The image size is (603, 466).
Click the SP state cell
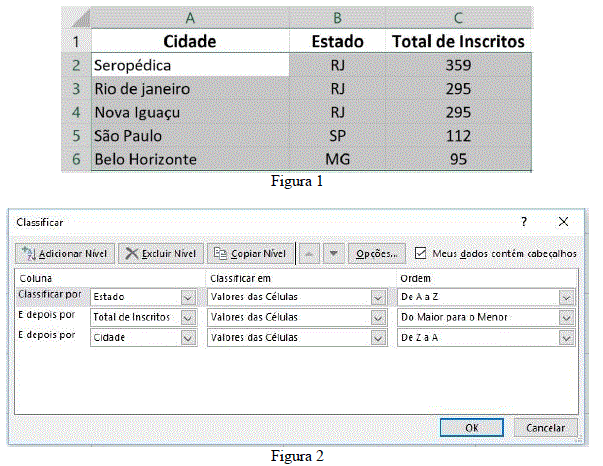[x=337, y=136]
